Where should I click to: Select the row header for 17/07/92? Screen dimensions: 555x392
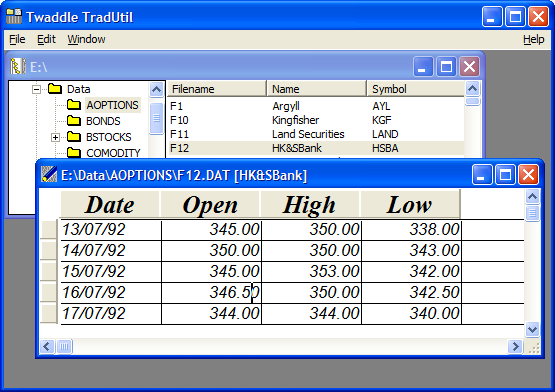(x=49, y=313)
